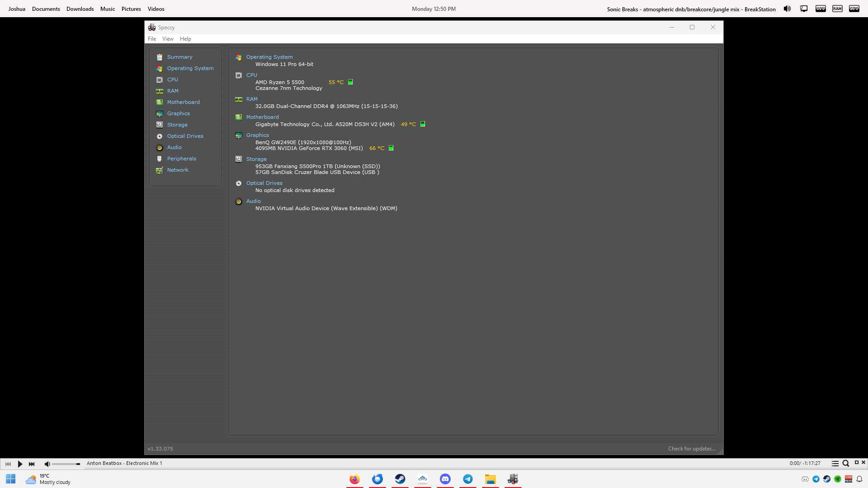Click the Audio speaker icon in summary panel
This screenshot has height=488, width=868.
pos(239,202)
